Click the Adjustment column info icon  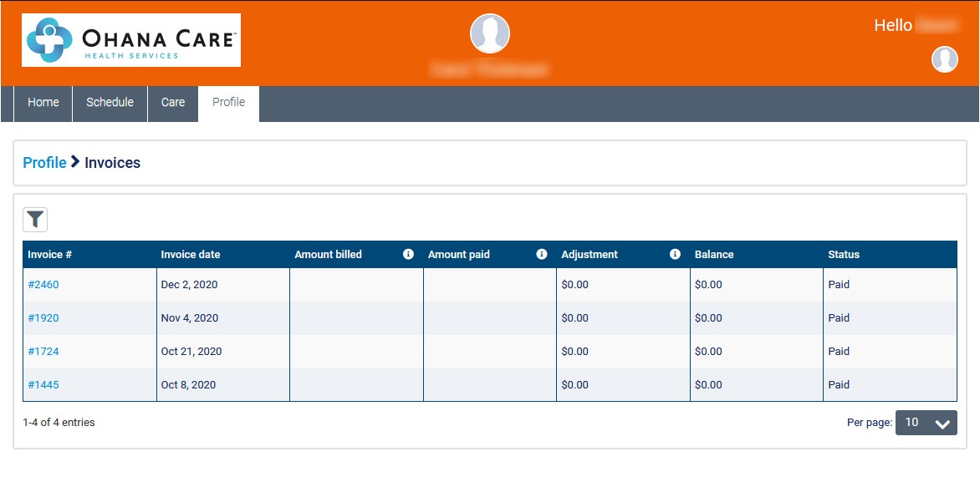tap(675, 254)
